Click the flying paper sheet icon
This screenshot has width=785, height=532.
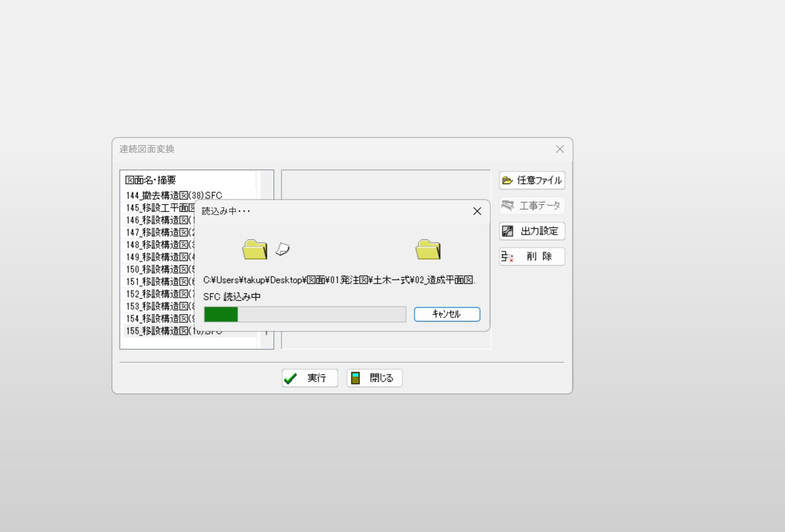[x=282, y=249]
